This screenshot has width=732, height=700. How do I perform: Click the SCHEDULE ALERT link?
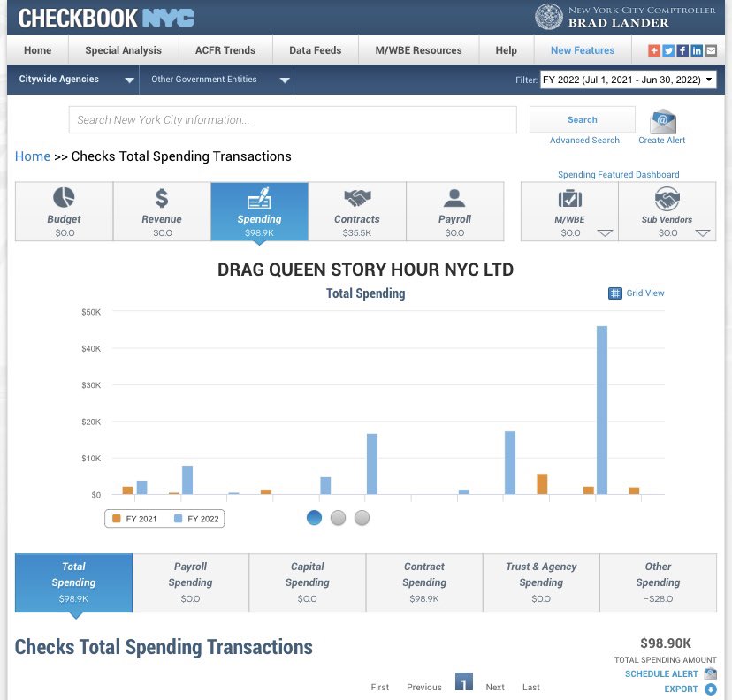point(661,673)
